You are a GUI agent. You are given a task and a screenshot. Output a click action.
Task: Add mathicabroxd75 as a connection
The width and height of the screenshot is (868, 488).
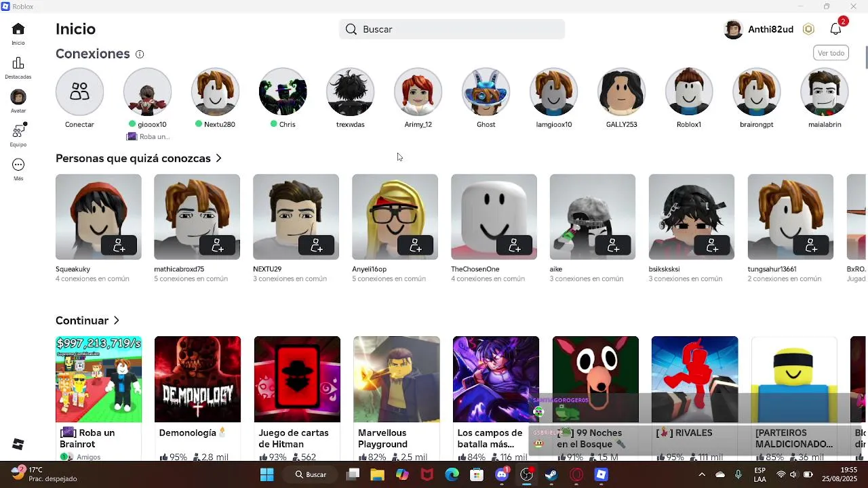click(218, 245)
